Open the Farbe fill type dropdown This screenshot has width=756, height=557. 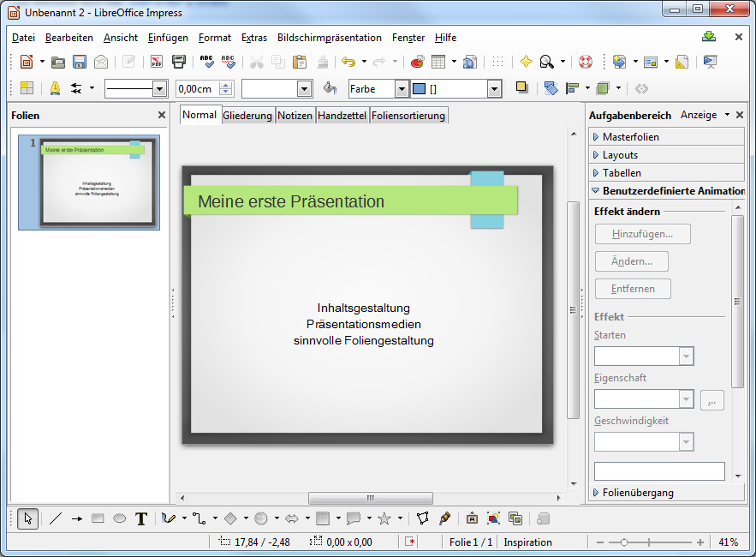[x=402, y=89]
